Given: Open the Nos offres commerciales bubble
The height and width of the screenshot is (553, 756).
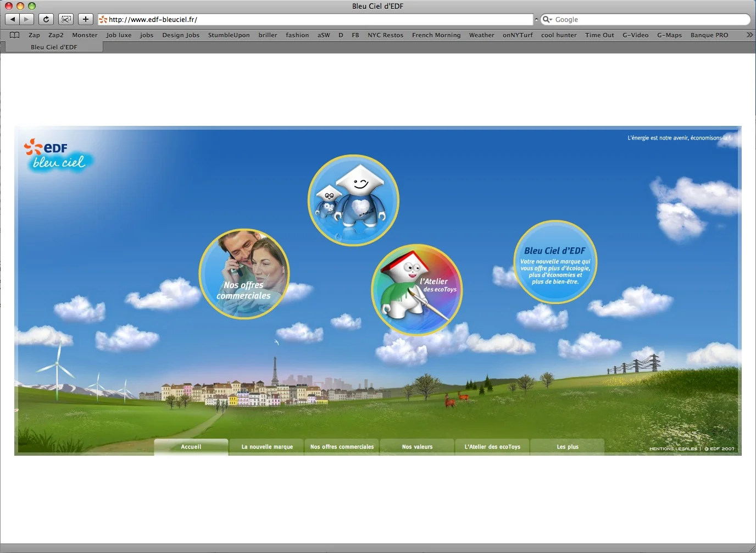Looking at the screenshot, I should 244,274.
